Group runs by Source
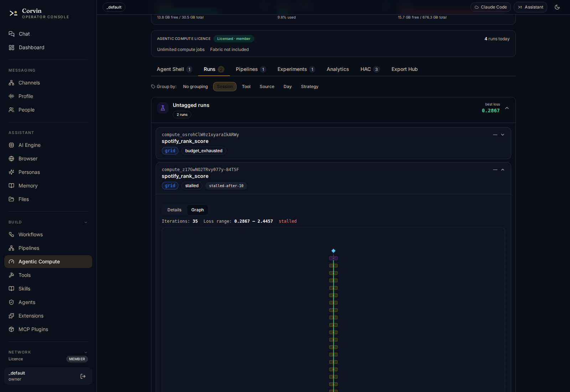 267,87
